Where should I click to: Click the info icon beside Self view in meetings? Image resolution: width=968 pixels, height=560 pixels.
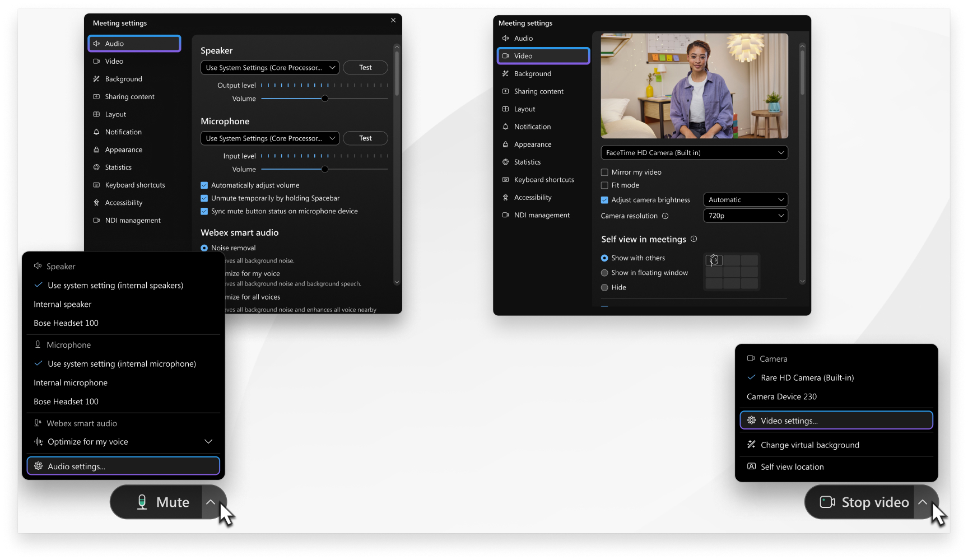pyautogui.click(x=694, y=239)
